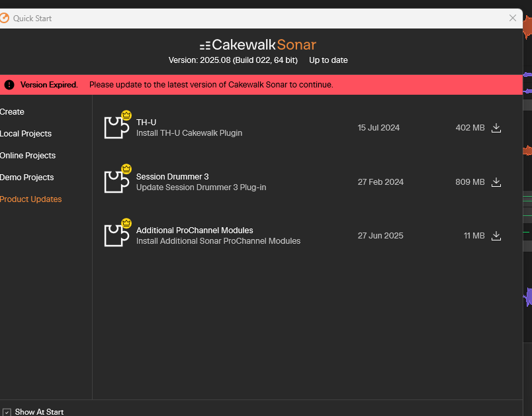The image size is (532, 416).
Task: Click the '402 MB' size value
Action: [x=470, y=128]
